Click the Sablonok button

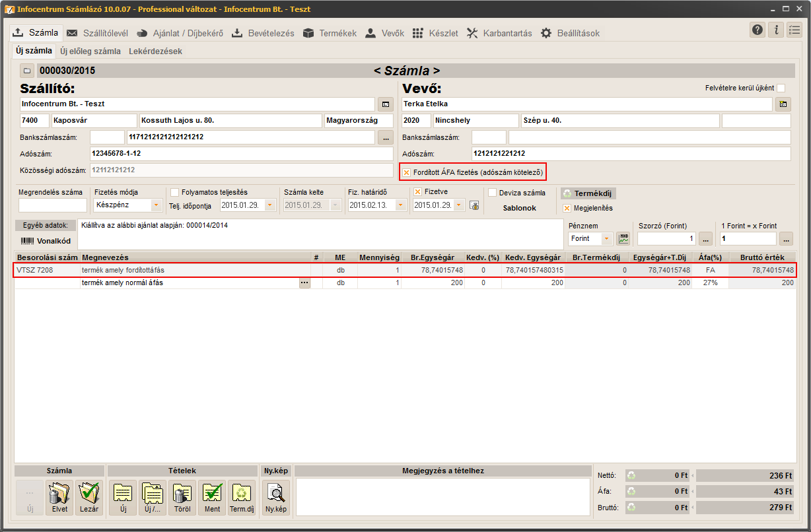coord(520,208)
